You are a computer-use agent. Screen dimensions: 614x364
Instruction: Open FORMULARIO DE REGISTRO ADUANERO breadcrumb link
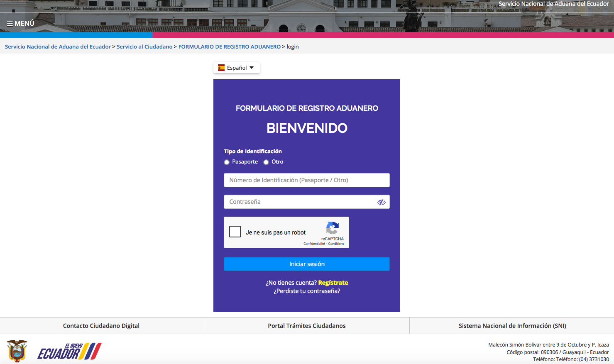point(230,47)
